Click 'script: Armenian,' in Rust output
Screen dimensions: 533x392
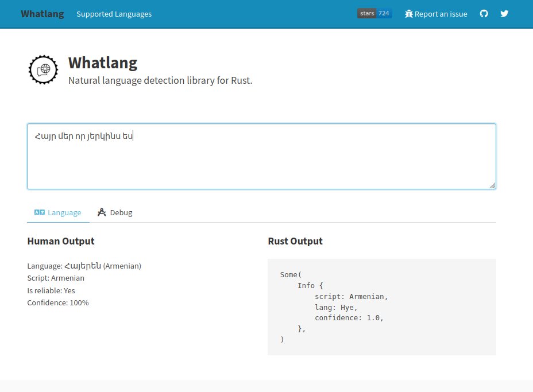[351, 297]
